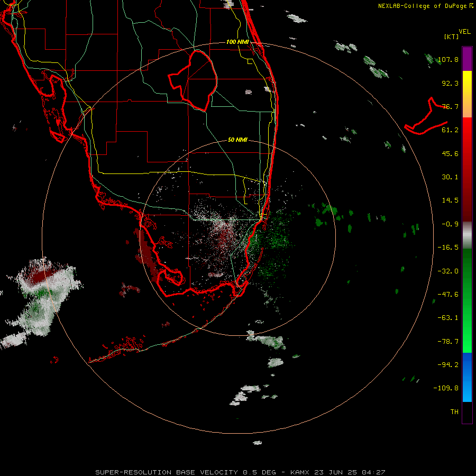The width and height of the screenshot is (476, 476).
Task: Click the -0.9 velocity scale value
Action: tap(450, 224)
